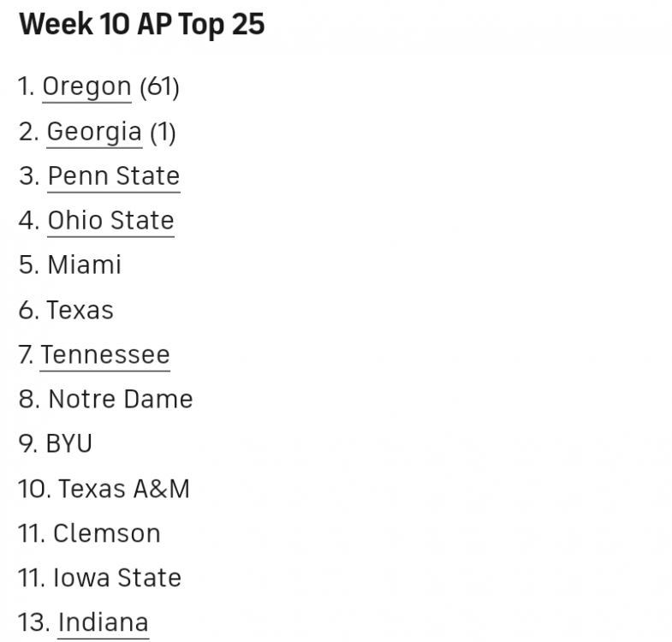The height and width of the screenshot is (642, 672).
Task: Click rank number 10 beside Texas A&M
Action: pos(33,489)
